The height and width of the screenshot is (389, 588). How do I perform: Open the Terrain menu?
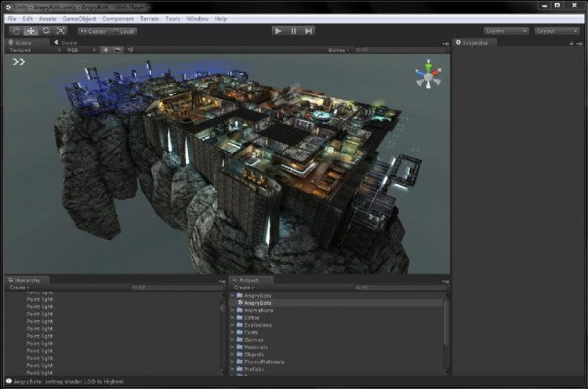(149, 19)
